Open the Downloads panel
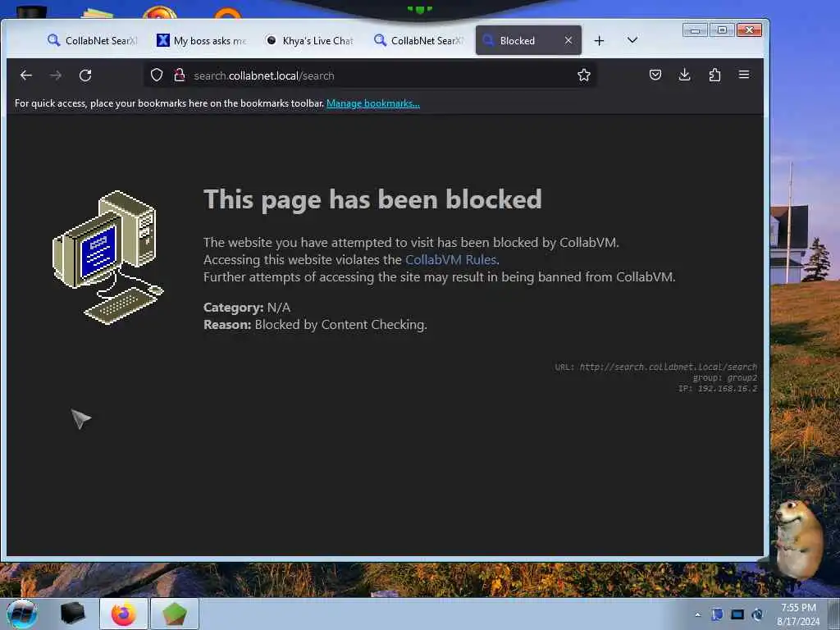Screen dimensions: 840x630 click(x=685, y=75)
